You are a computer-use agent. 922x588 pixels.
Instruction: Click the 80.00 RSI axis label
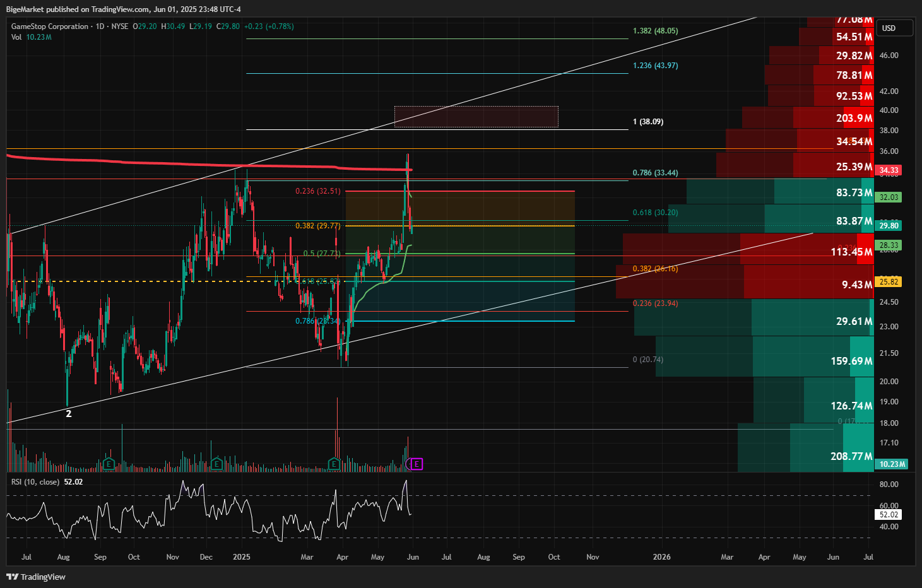889,485
